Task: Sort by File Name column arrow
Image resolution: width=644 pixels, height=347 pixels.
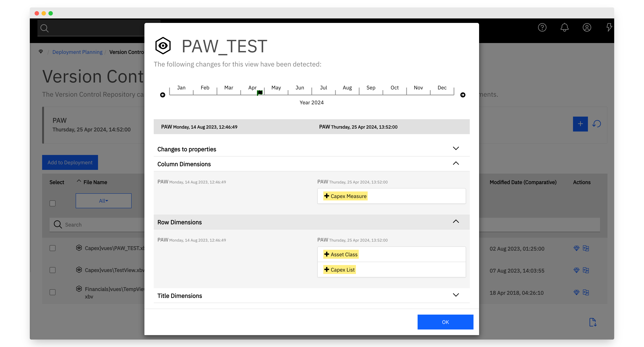Action: point(79,181)
